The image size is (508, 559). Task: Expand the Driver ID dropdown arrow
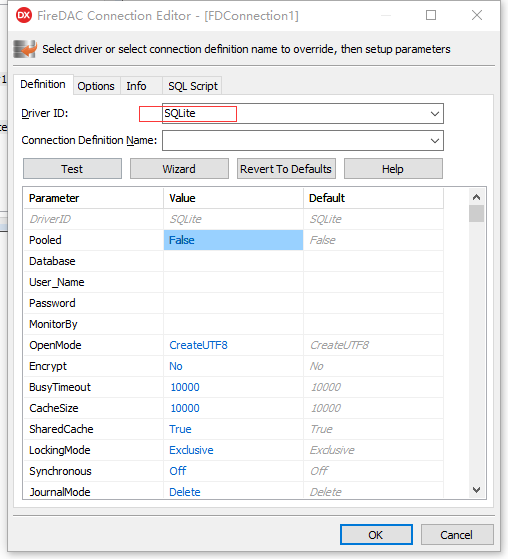coord(435,114)
